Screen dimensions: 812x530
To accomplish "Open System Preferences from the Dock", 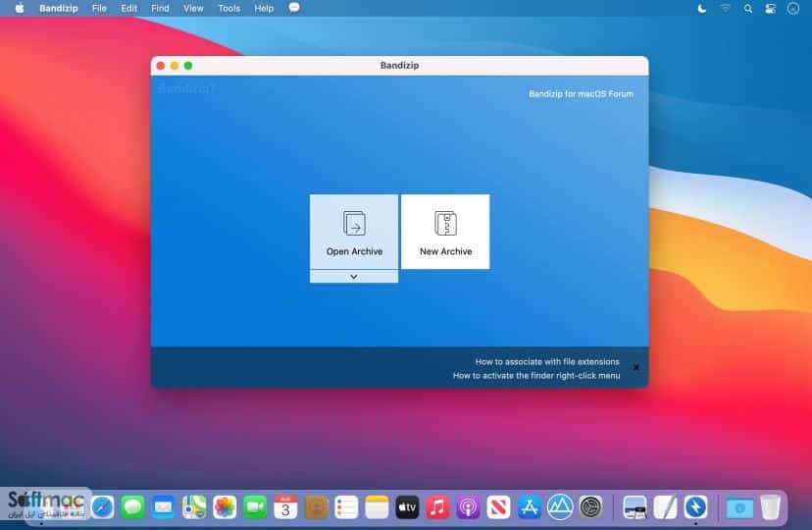I will [591, 507].
